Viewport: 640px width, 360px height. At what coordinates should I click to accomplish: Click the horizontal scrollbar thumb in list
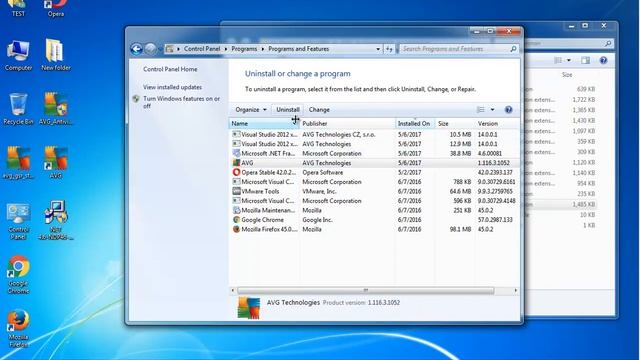pos(365,290)
